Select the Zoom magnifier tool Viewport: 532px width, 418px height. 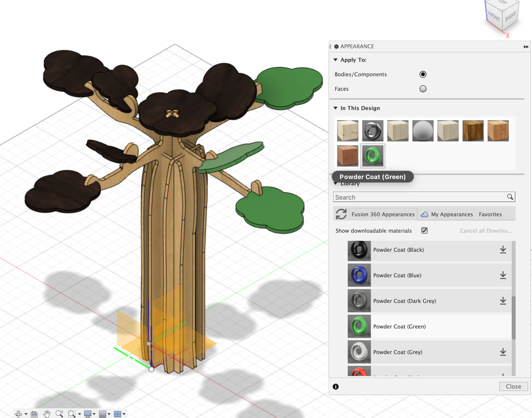click(x=59, y=414)
